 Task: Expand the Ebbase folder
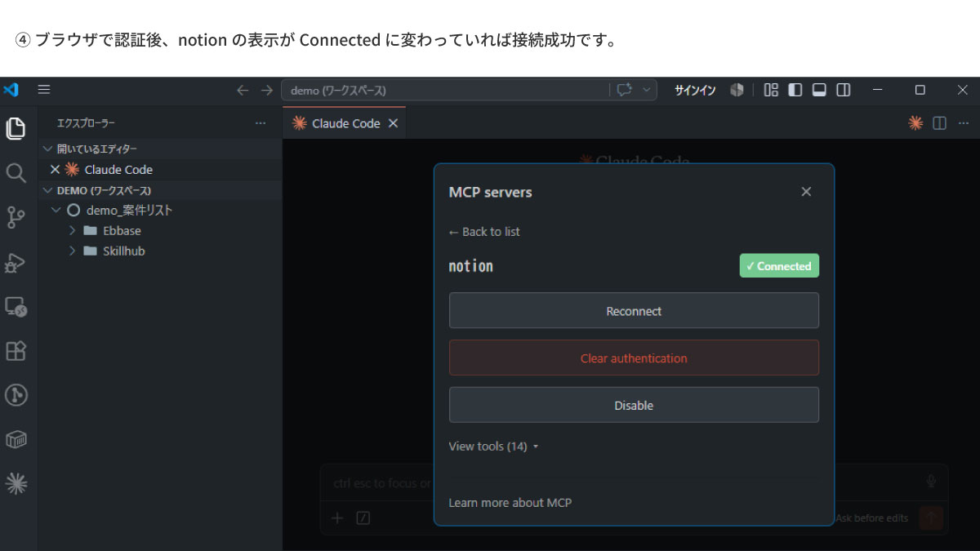(72, 231)
